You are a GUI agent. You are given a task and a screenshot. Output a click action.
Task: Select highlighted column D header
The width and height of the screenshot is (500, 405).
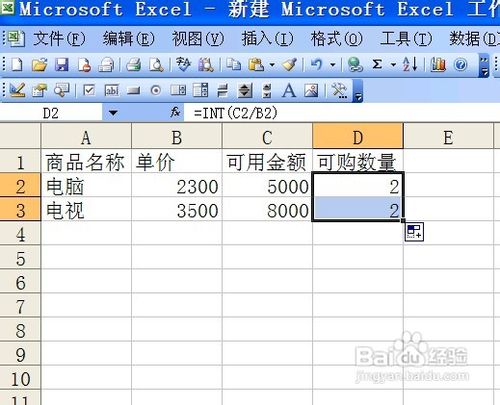tap(358, 136)
